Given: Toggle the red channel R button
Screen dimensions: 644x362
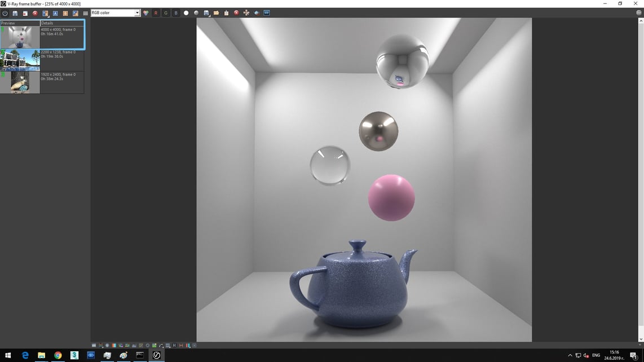Looking at the screenshot, I should 156,13.
